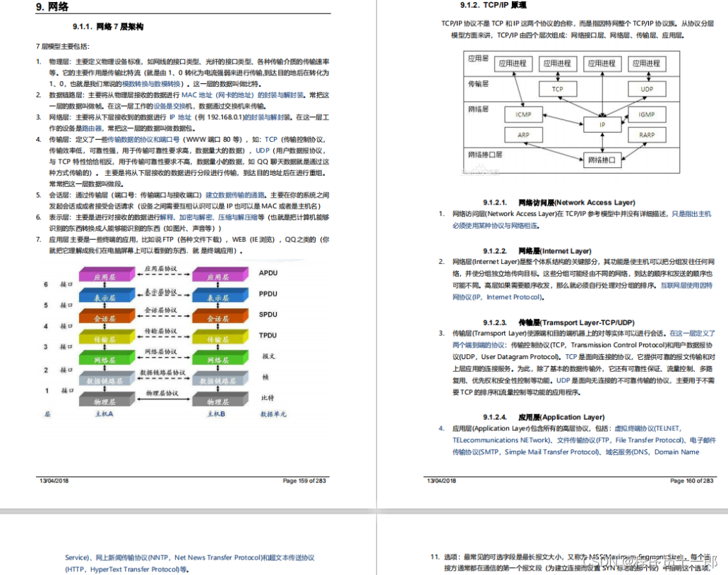
Task: Click the "网络层协议" arrow label
Action: point(161,351)
